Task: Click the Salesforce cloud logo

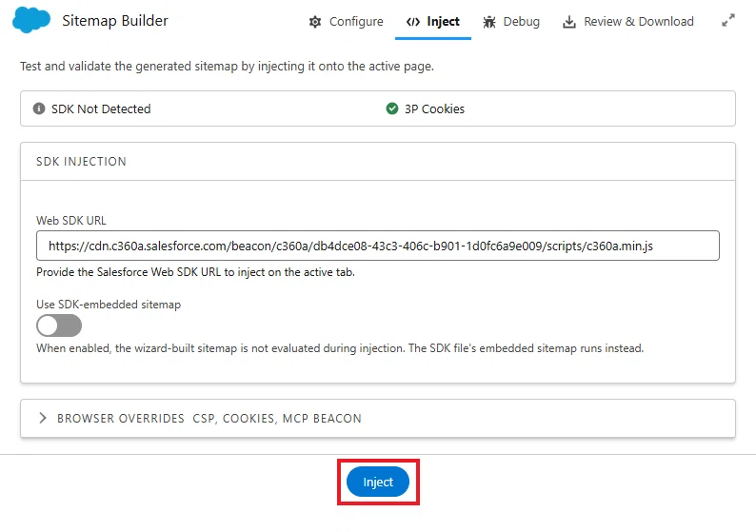Action: click(x=31, y=20)
